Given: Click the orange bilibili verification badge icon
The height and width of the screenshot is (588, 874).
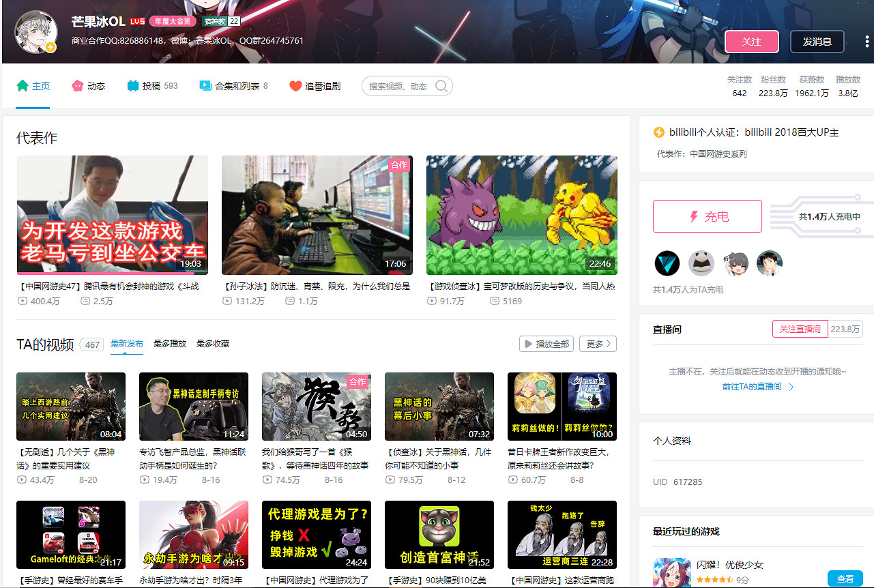Looking at the screenshot, I should (659, 132).
